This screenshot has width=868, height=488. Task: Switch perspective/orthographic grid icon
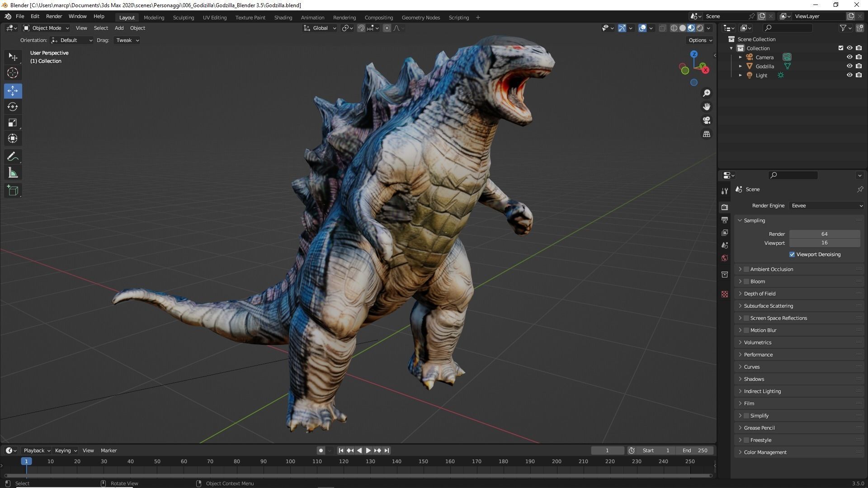click(706, 134)
